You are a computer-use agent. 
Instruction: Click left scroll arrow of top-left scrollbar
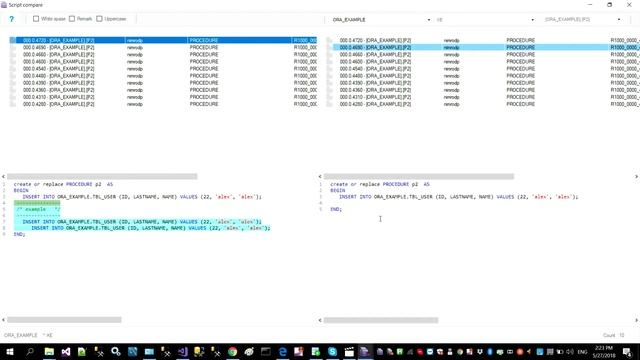pyautogui.click(x=3, y=176)
